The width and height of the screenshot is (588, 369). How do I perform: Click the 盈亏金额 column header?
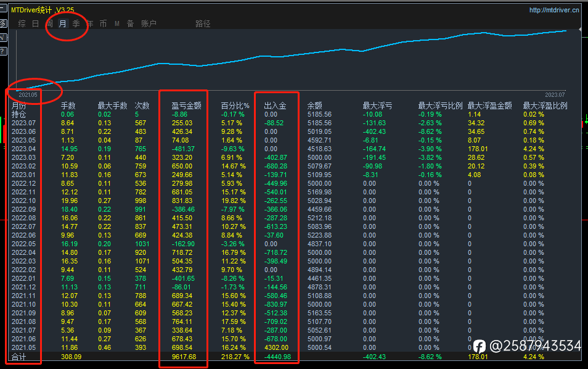tap(186, 106)
